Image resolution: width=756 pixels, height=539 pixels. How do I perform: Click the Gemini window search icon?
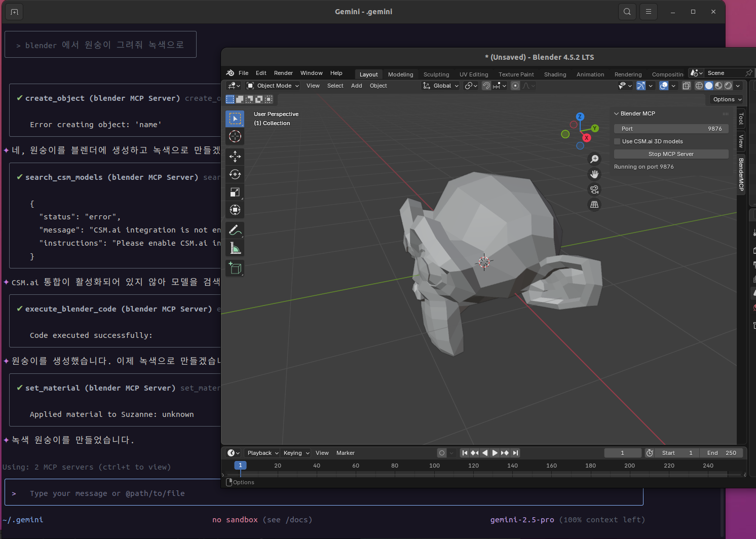tap(627, 12)
